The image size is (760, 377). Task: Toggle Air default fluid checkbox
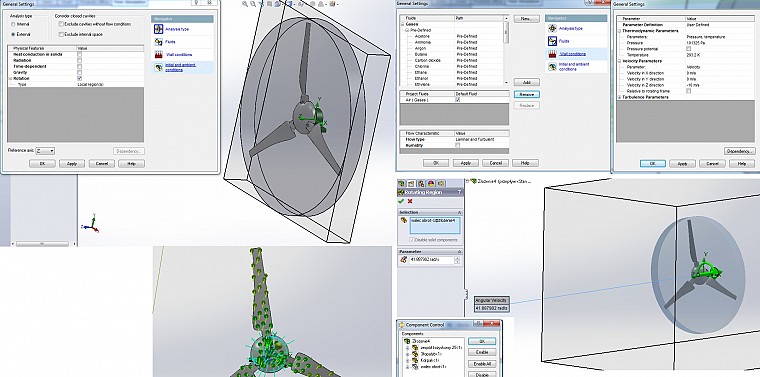coord(458,100)
